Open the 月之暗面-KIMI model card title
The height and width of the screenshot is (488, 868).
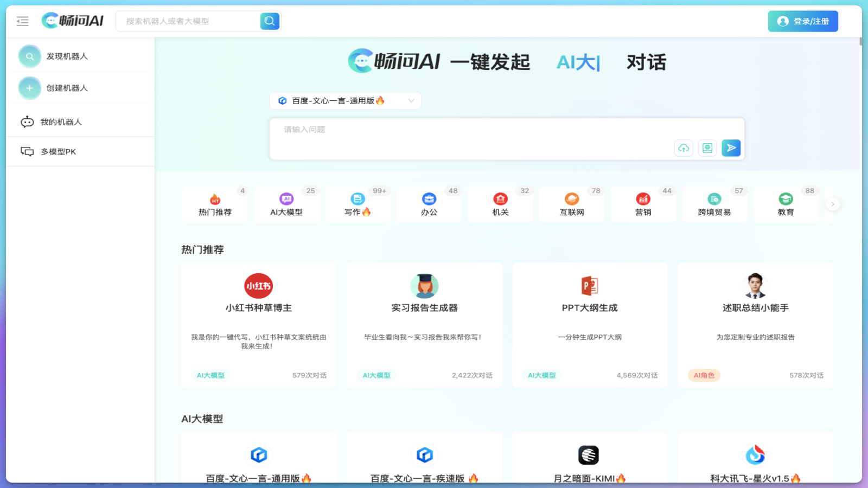point(590,478)
